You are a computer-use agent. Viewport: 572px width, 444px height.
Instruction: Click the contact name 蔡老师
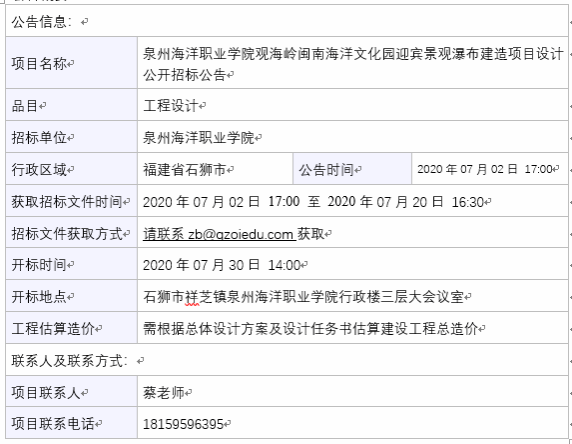pyautogui.click(x=163, y=393)
